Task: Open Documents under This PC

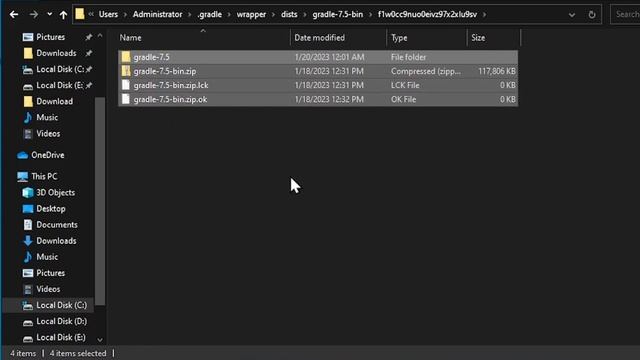Action: coord(57,225)
